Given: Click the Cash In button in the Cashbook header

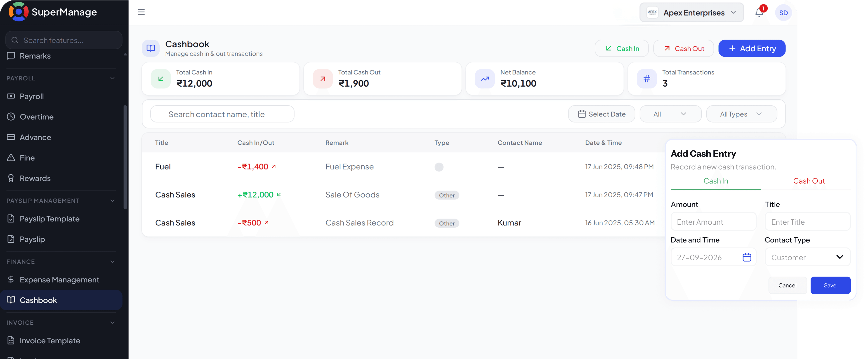Looking at the screenshot, I should pos(621,49).
